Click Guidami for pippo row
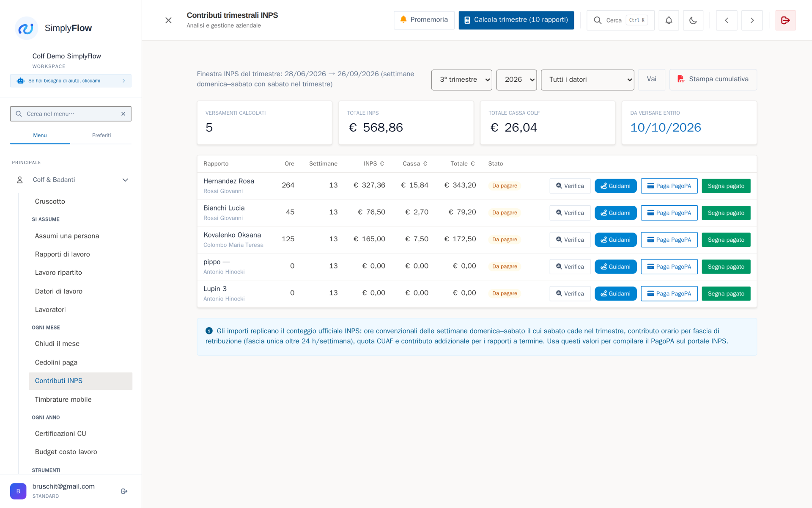Screen dimensions: 812x508 pyautogui.click(x=616, y=267)
